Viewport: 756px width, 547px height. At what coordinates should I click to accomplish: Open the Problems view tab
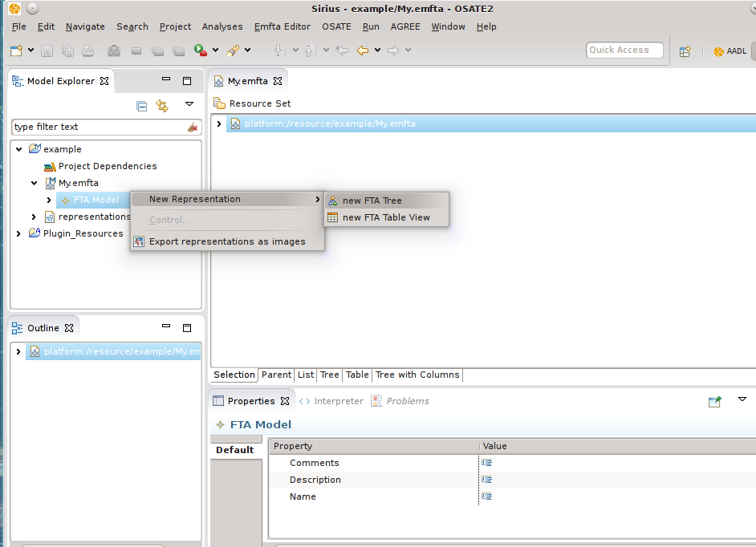pos(400,401)
